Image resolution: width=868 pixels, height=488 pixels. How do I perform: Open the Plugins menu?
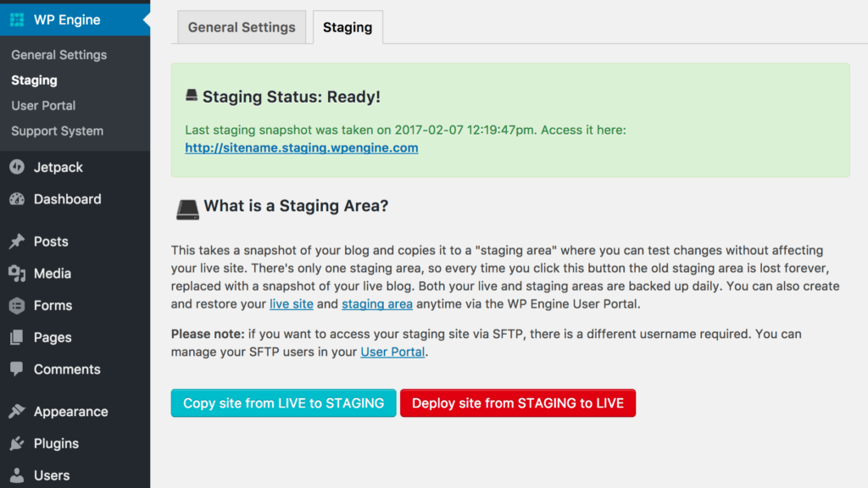click(x=75, y=443)
